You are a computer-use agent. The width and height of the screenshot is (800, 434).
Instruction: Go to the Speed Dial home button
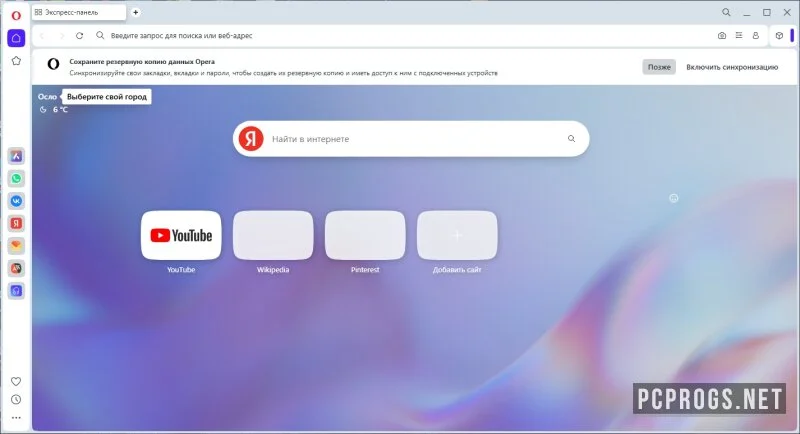point(16,38)
